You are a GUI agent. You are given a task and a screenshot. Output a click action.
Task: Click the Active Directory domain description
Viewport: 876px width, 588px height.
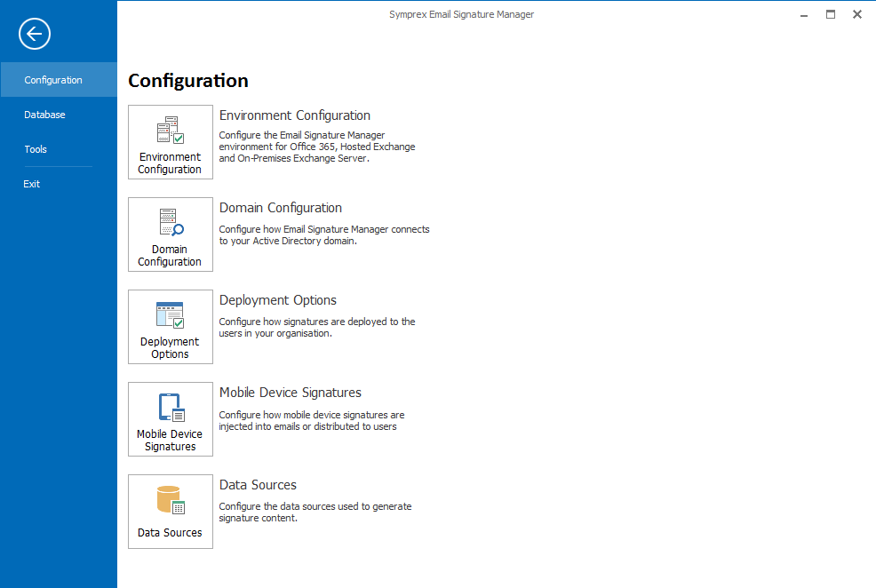(324, 235)
